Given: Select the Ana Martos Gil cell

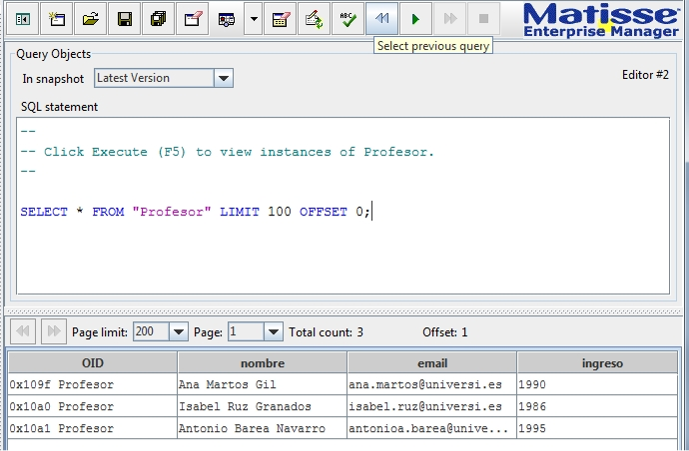Looking at the screenshot, I should click(x=262, y=384).
